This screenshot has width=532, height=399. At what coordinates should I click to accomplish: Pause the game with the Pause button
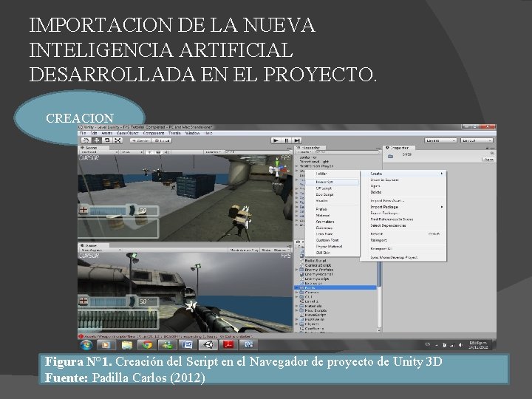pyautogui.click(x=287, y=140)
